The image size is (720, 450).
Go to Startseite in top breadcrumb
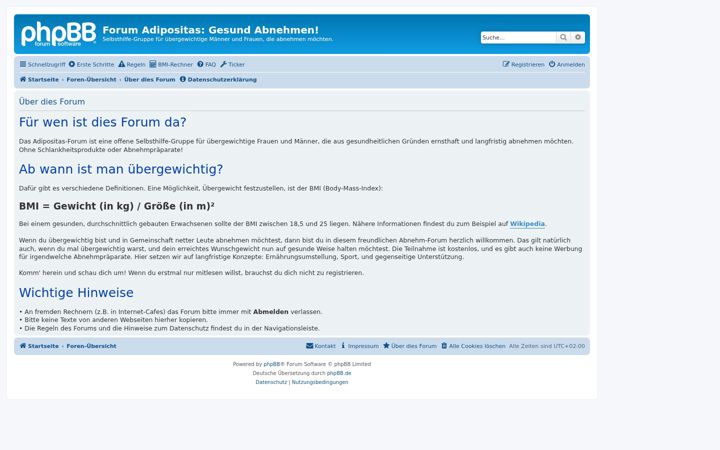click(39, 80)
